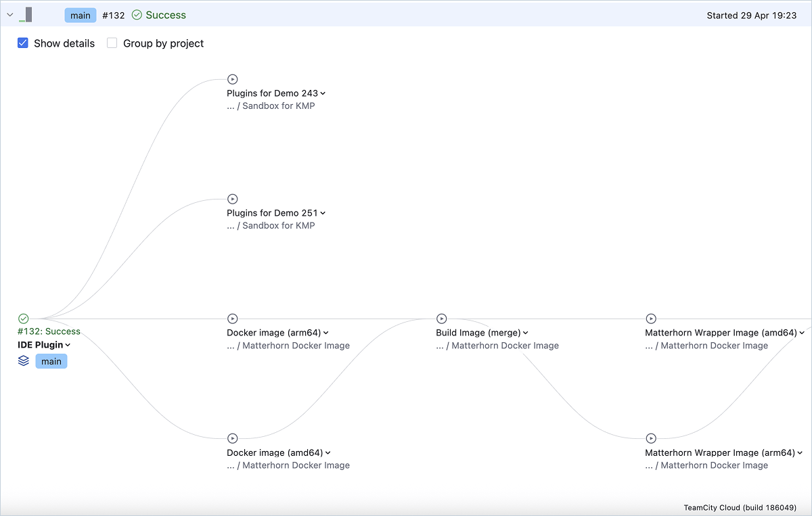Click the run icon for Plugins for Demo 243
Viewport: 812px width, 516px height.
pos(233,79)
